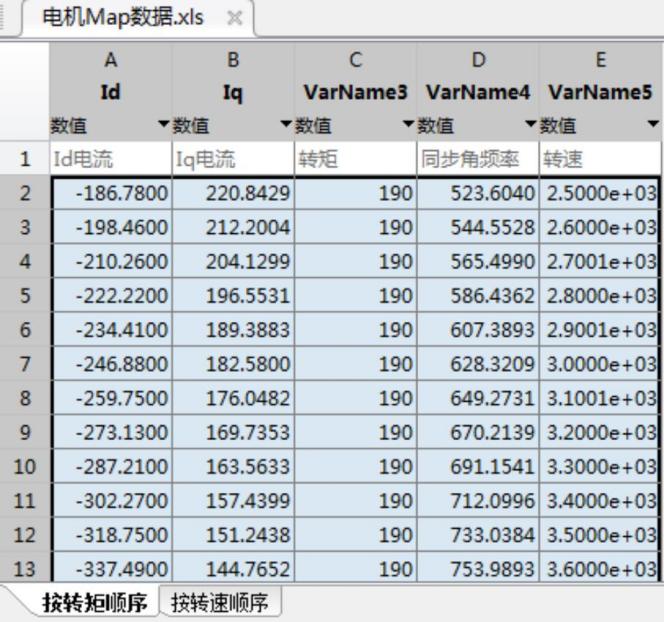Select cell with value -318.7500
The width and height of the screenshot is (664, 622).
tap(112, 535)
